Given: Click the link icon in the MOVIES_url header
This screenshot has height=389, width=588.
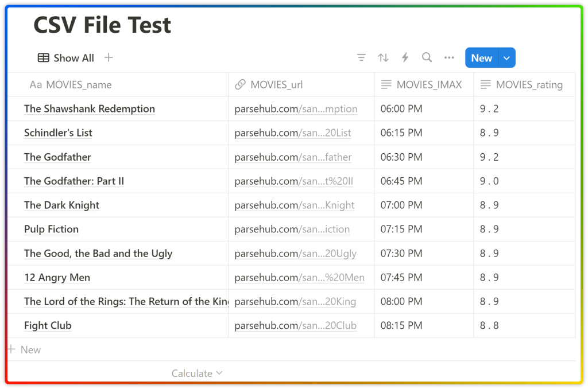Looking at the screenshot, I should click(240, 85).
